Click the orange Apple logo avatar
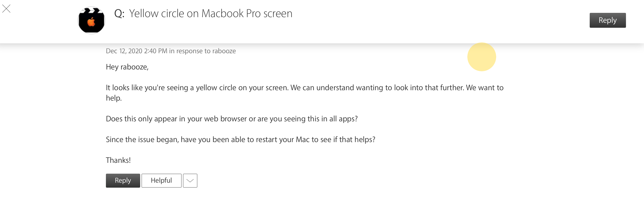644x212 pixels. tap(91, 21)
